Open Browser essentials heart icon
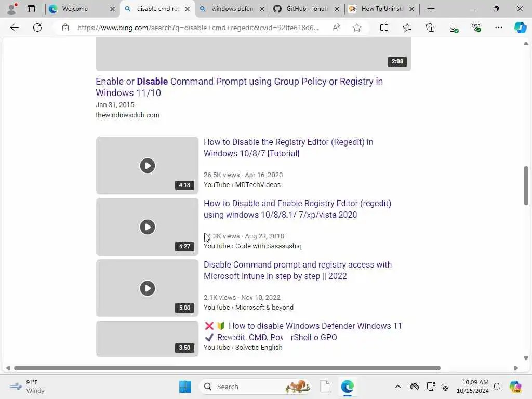The height and width of the screenshot is (399, 532). coord(476,28)
